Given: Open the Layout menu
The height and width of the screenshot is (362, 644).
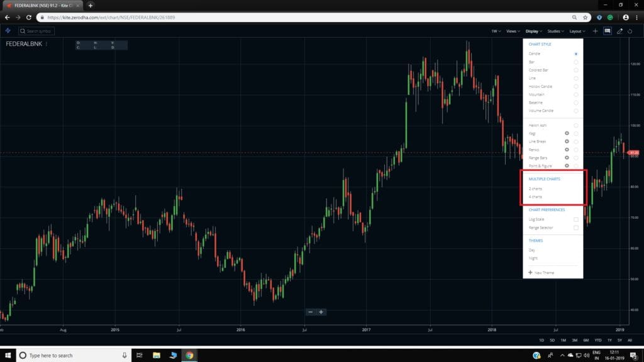Looking at the screenshot, I should [577, 30].
